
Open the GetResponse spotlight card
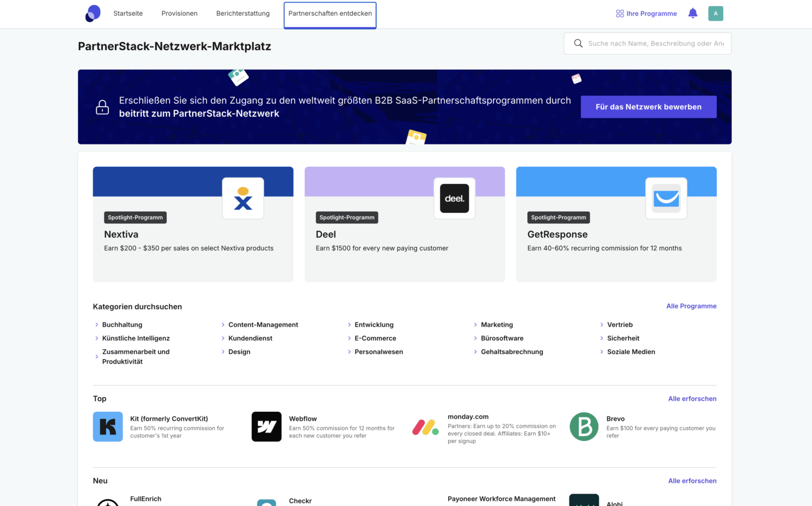[x=617, y=224]
